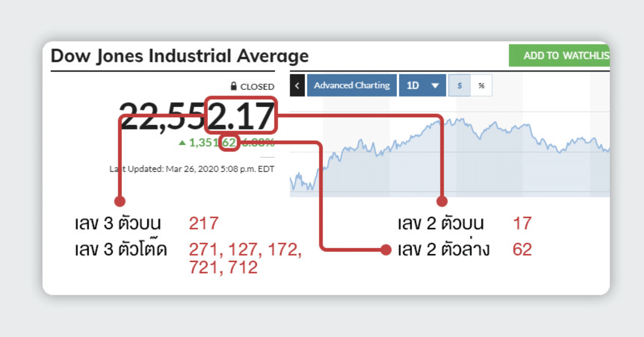Viewport: 644px width, 337px height.
Task: Switch chart to dollar ($) view
Action: pyautogui.click(x=459, y=85)
